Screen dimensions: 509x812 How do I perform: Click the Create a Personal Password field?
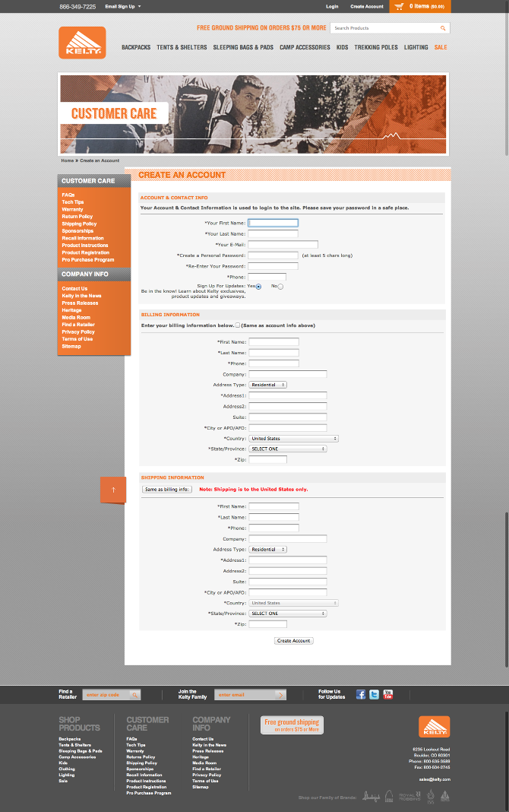click(x=273, y=255)
